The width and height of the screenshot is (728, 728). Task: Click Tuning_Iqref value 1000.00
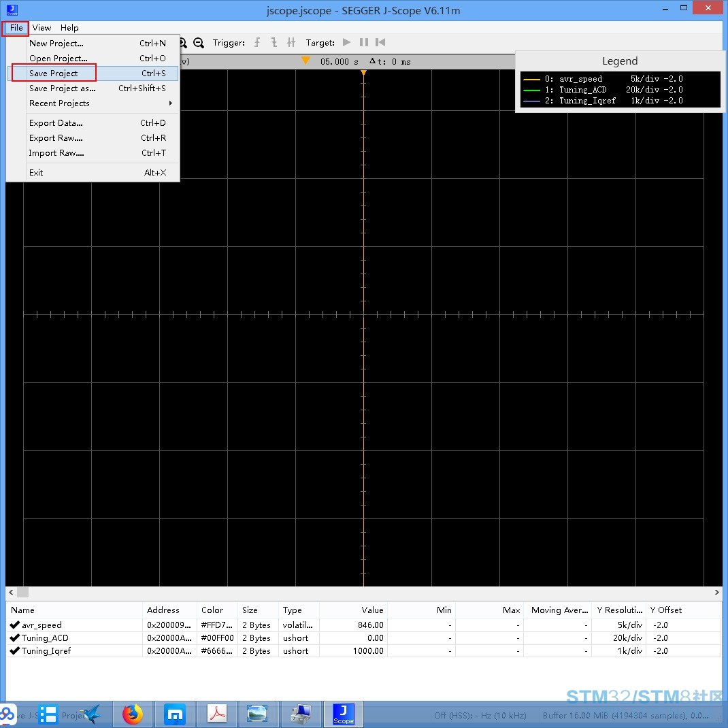point(353,651)
